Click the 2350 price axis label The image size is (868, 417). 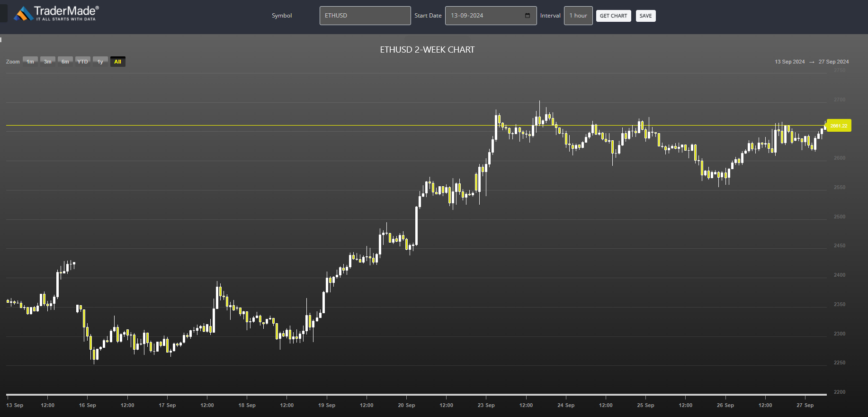point(840,305)
